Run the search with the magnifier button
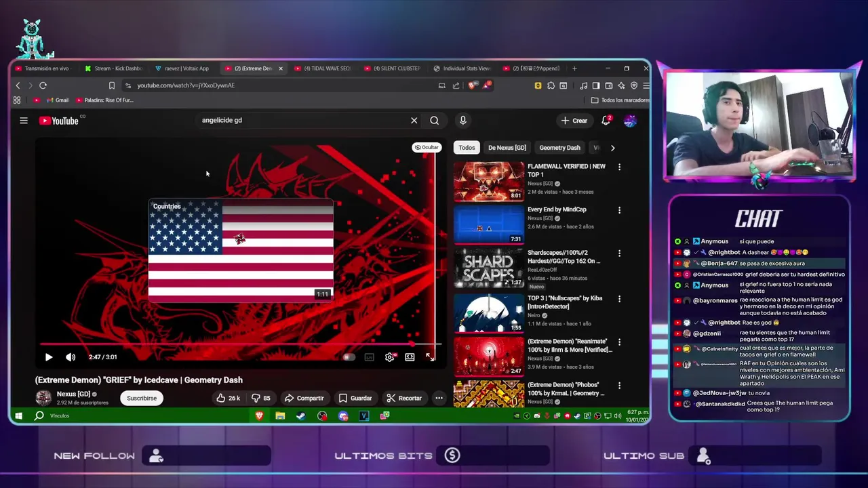 434,121
